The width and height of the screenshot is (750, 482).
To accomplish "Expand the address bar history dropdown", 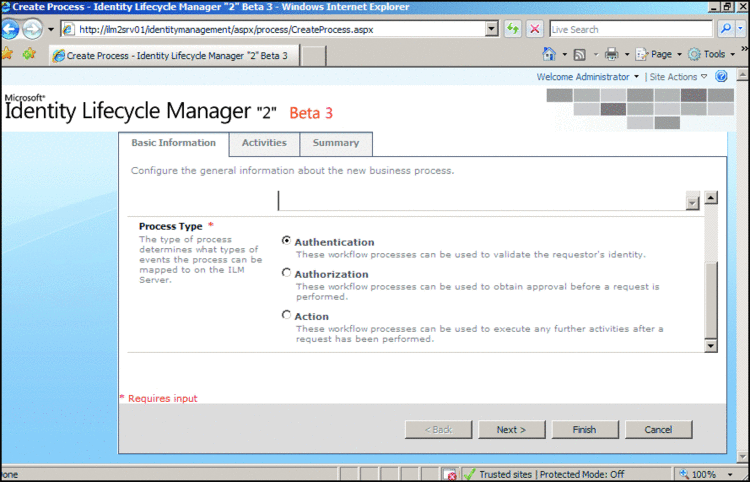I will click(492, 30).
